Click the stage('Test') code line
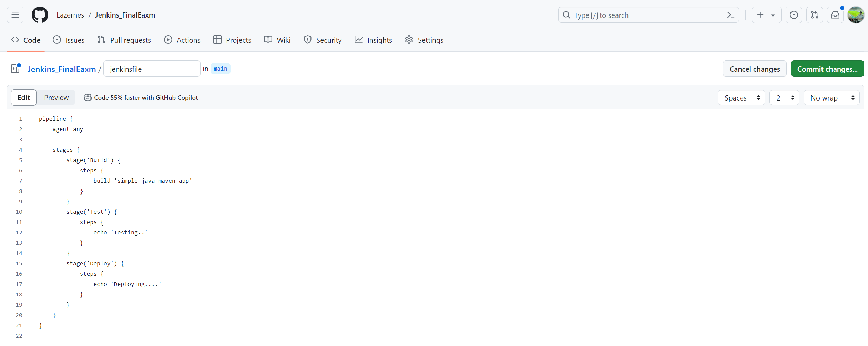The width and height of the screenshot is (868, 346). [x=92, y=212]
